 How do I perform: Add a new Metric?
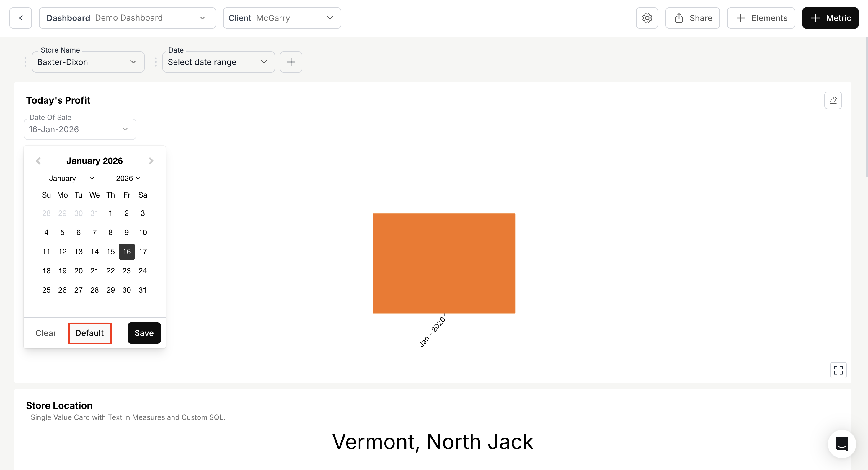tap(830, 18)
